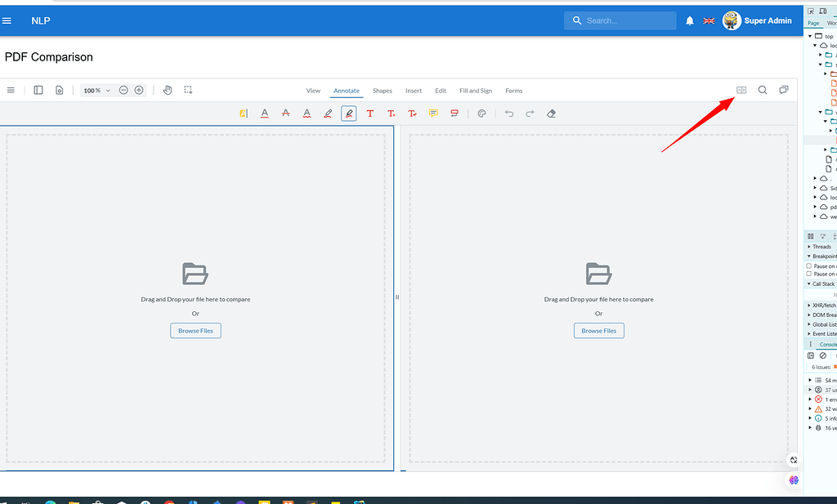Image resolution: width=837 pixels, height=504 pixels.
Task: Open the 100% zoom level dropdown
Action: 96,90
